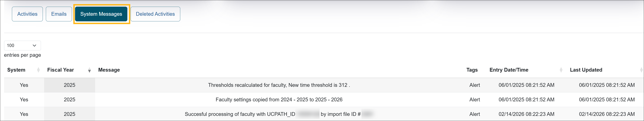
Task: Select the UCPATH_ID import message row
Action: [x=279, y=114]
